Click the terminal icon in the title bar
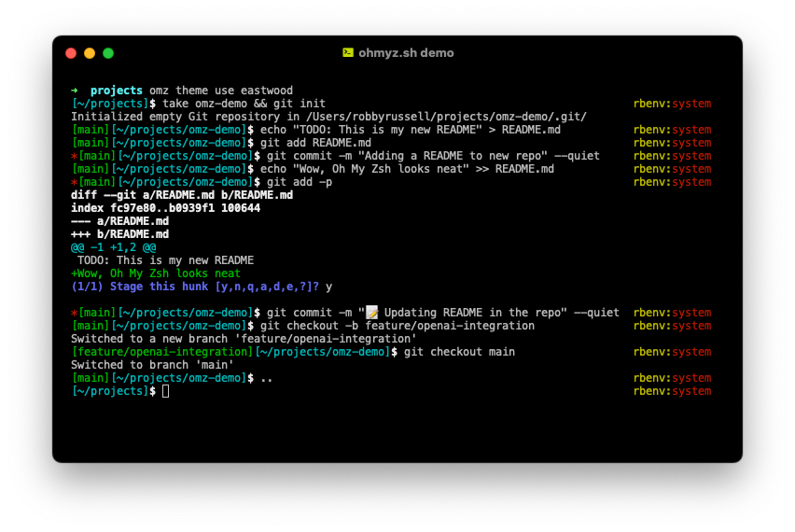Viewport: 795px width, 532px height. click(x=348, y=53)
